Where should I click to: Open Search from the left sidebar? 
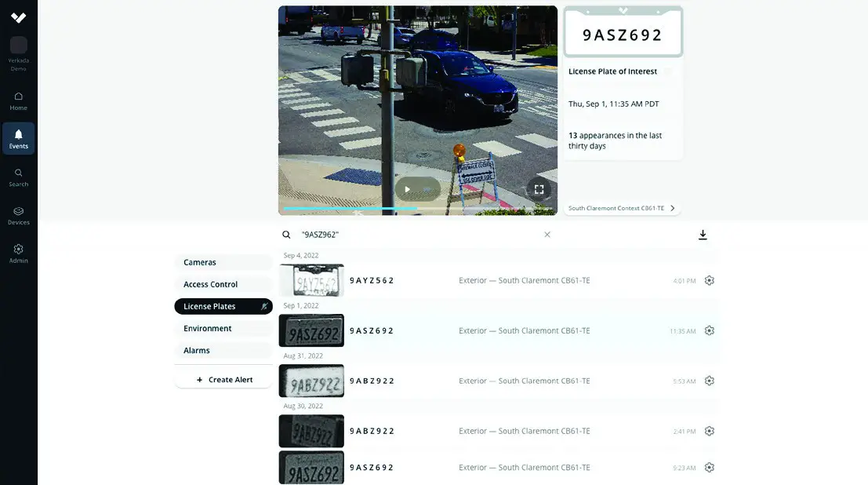pyautogui.click(x=18, y=178)
